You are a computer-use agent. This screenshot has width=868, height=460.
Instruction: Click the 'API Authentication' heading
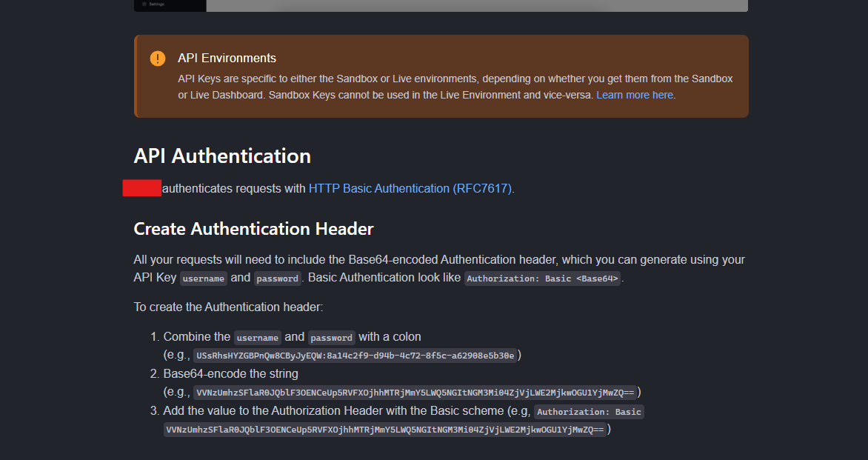click(222, 156)
